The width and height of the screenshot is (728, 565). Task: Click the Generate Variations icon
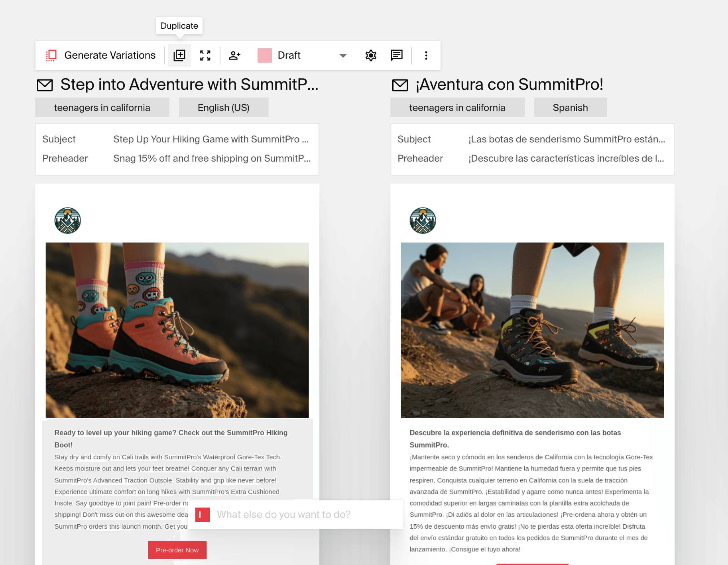[51, 55]
